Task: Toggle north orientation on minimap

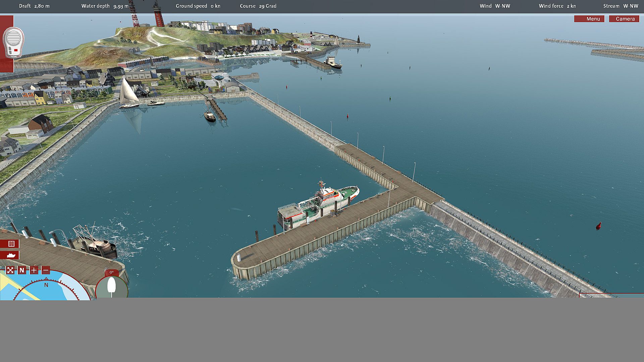Action: 22,270
